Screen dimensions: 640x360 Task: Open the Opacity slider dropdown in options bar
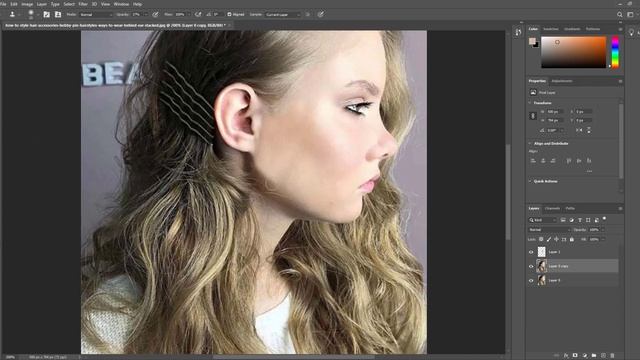146,14
